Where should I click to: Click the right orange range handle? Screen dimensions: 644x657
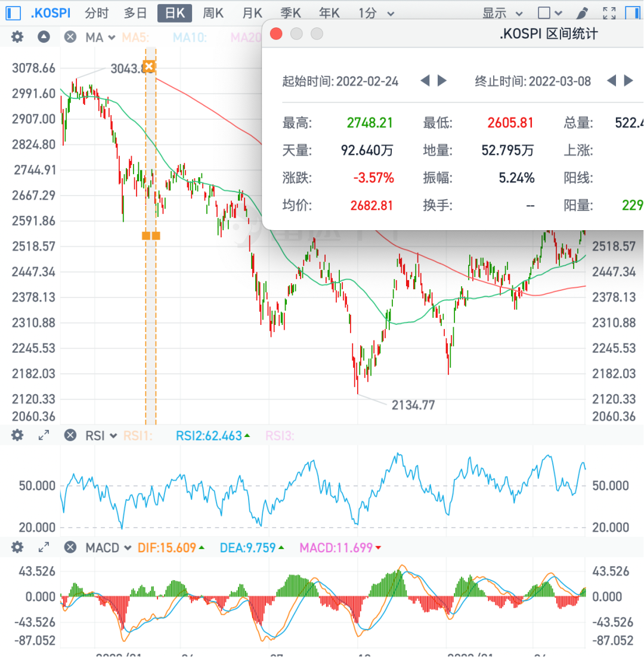(x=156, y=236)
